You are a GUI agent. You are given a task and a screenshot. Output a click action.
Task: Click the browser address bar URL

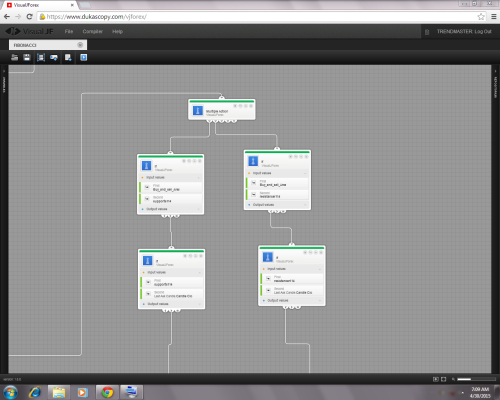96,17
